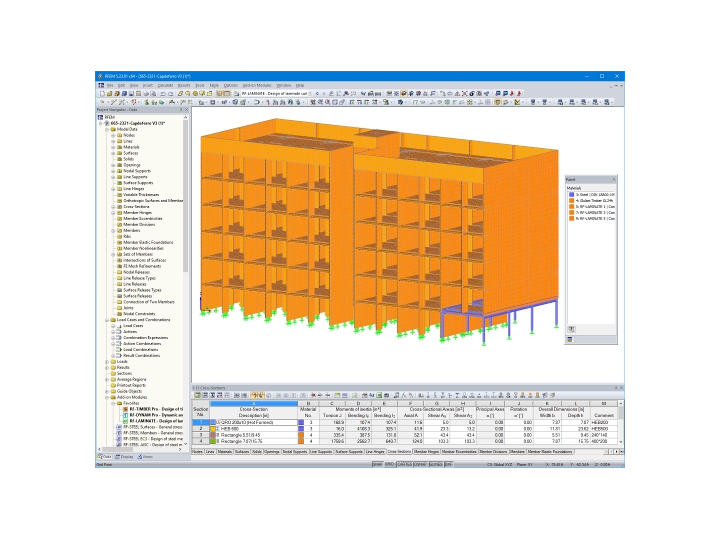The width and height of the screenshot is (720, 540).
Task: Click the table tabs scroll-right arrow
Action: [x=616, y=452]
